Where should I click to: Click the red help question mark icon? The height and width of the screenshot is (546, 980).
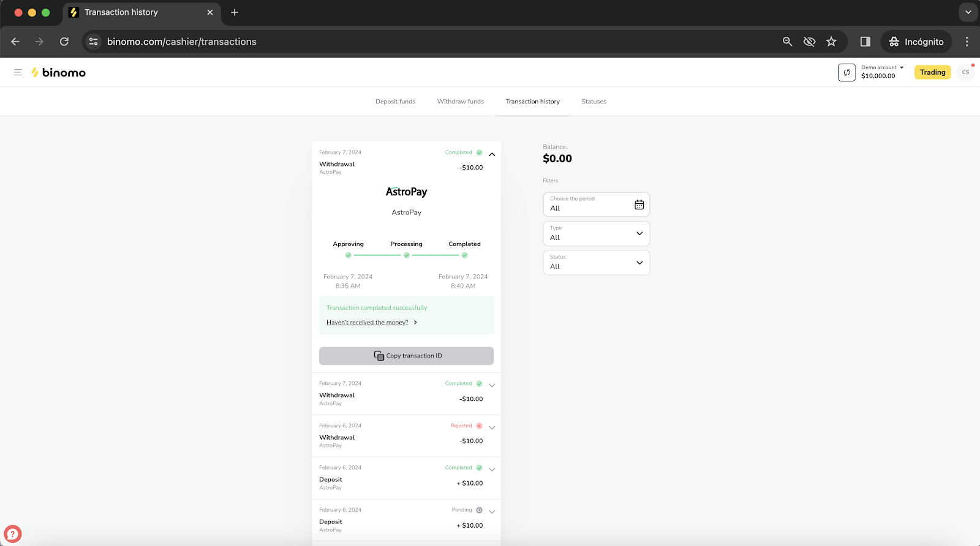point(12,534)
